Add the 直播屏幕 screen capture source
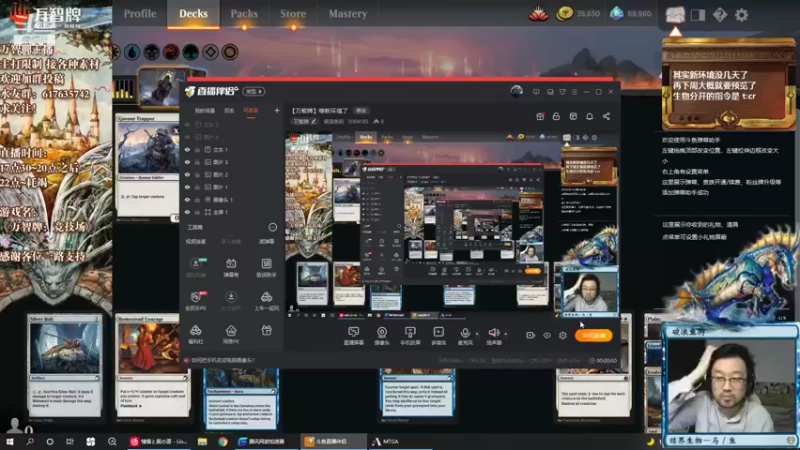Image resolution: width=800 pixels, height=450 pixels. (x=354, y=336)
